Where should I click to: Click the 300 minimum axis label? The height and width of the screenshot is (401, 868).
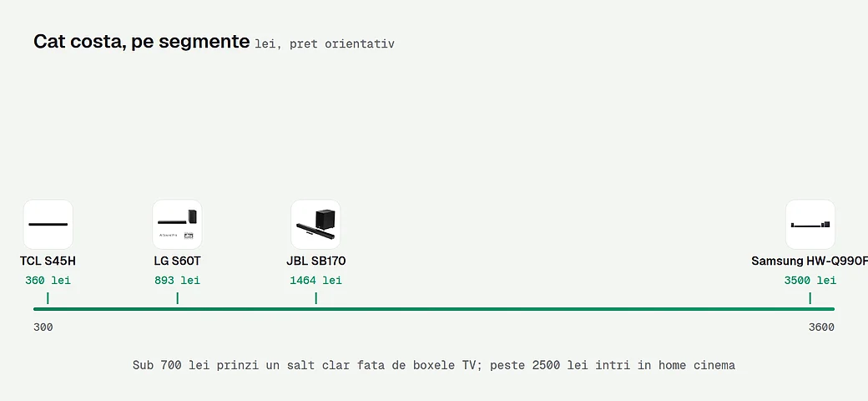click(x=43, y=327)
